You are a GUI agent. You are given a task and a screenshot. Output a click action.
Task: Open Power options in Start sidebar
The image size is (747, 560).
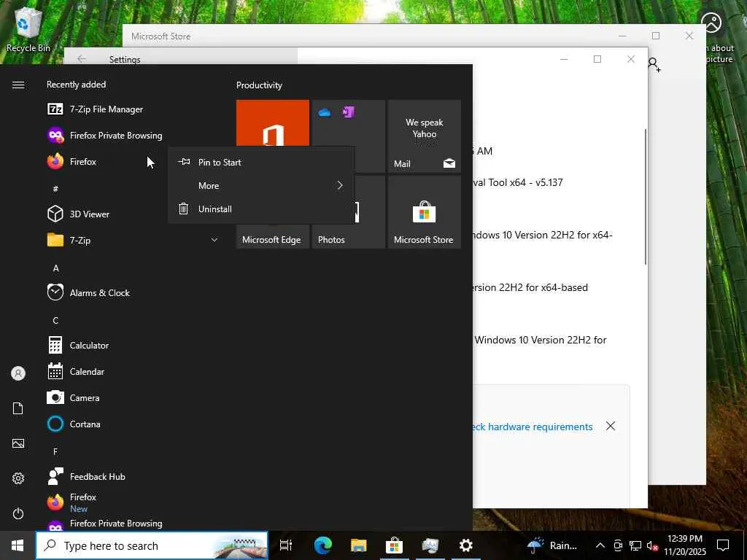(18, 513)
